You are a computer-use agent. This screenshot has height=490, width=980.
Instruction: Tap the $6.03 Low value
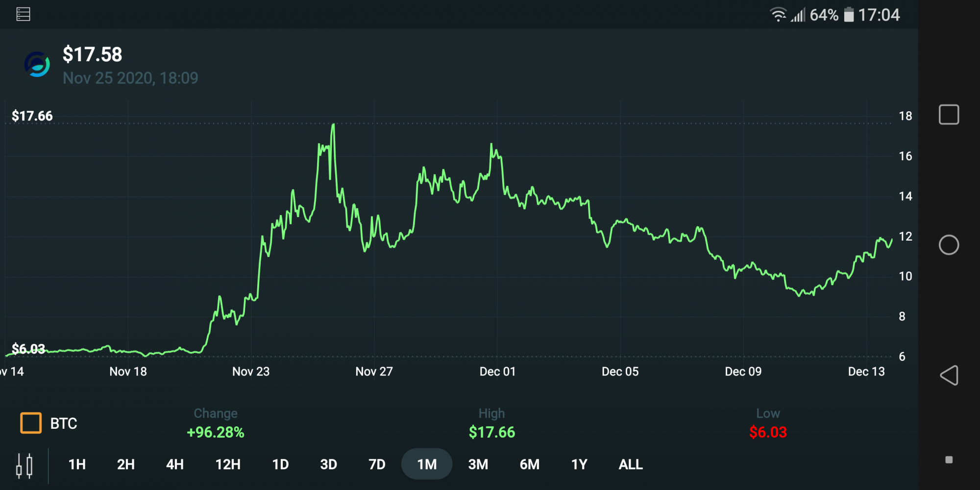(x=768, y=432)
